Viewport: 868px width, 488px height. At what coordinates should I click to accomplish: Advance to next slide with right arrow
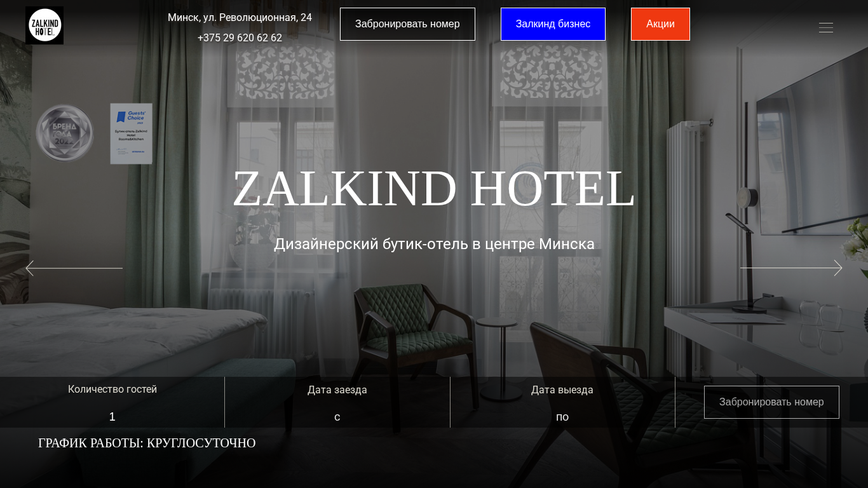791,268
